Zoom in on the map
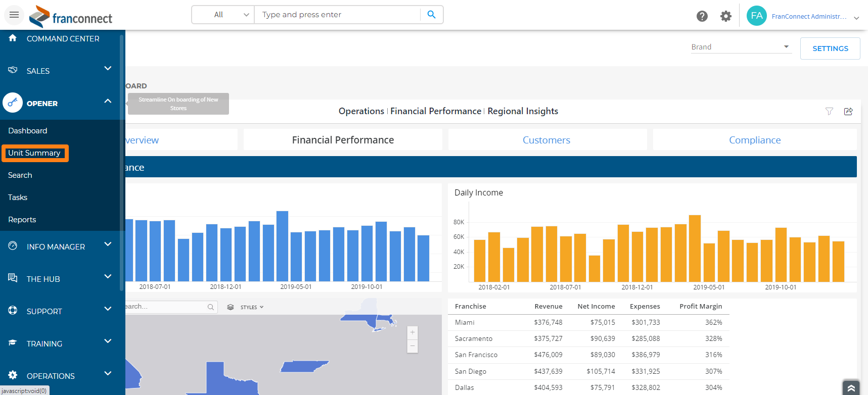The width and height of the screenshot is (868, 395). coord(413,332)
